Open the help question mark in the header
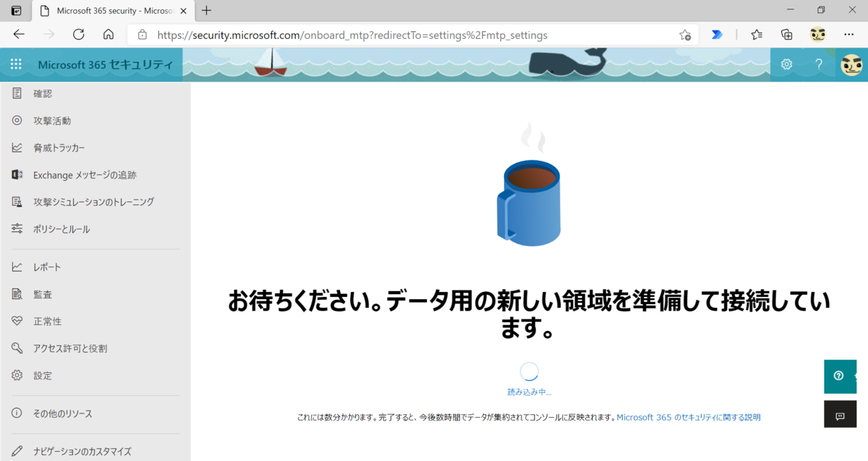Viewport: 868px width, 461px height. point(819,64)
